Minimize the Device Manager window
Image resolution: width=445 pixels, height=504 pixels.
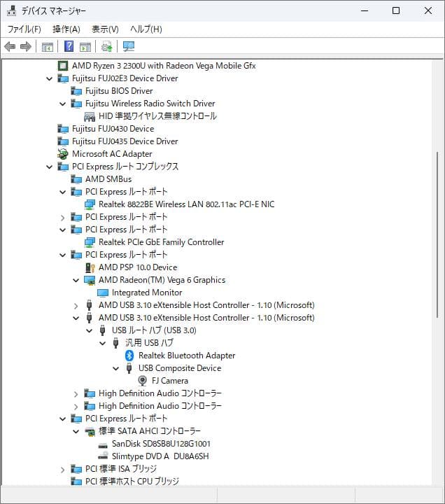tap(365, 10)
